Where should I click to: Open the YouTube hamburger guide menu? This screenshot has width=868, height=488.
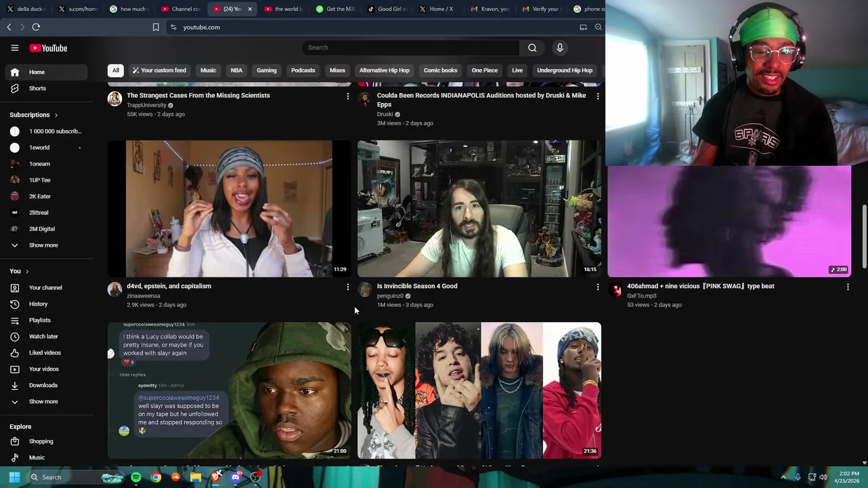coord(14,48)
